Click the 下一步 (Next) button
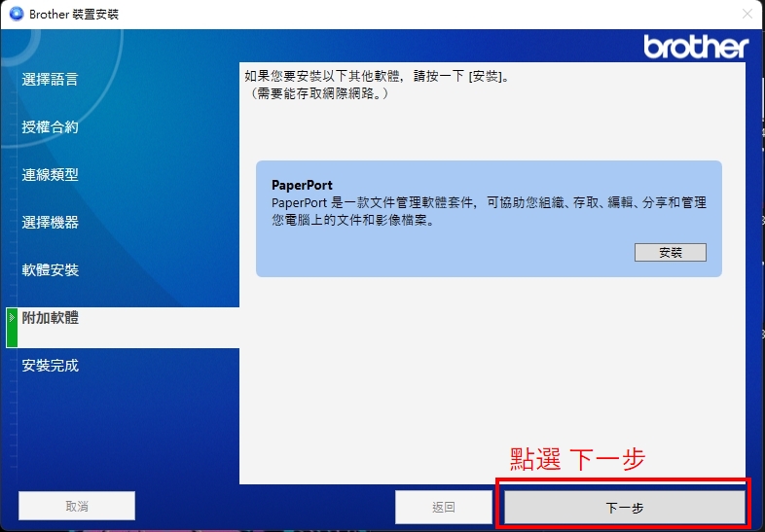Screen dimensions: 765x532 pos(625,507)
